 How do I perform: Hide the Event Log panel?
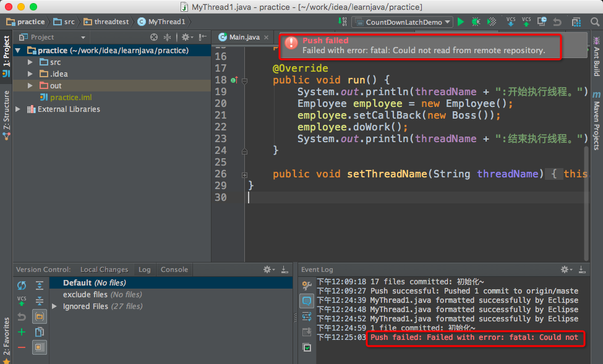tap(582, 269)
